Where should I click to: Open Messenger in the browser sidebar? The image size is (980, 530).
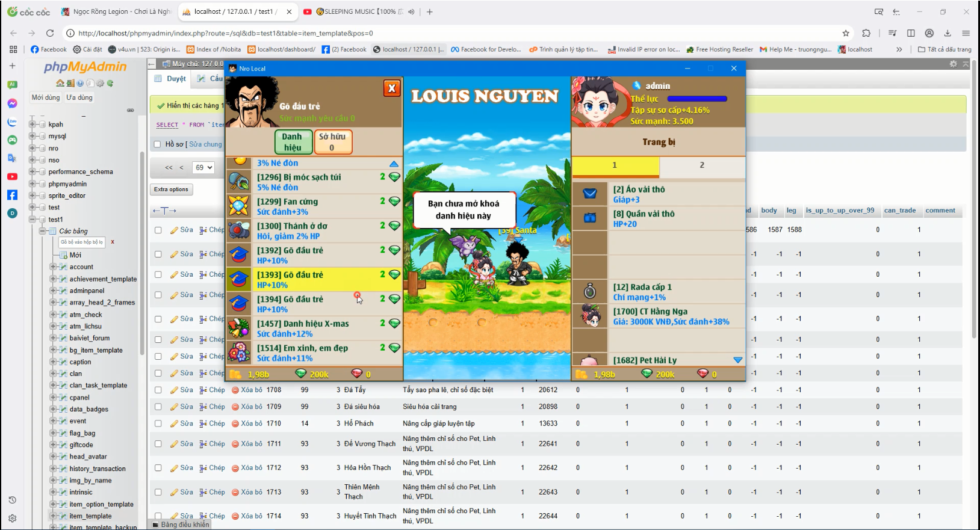tap(12, 103)
